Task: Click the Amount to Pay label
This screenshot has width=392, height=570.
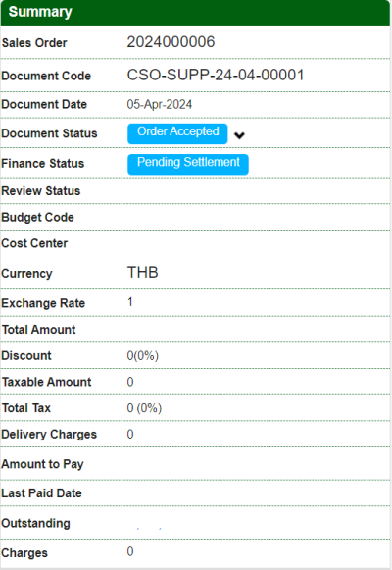Action: point(42,464)
